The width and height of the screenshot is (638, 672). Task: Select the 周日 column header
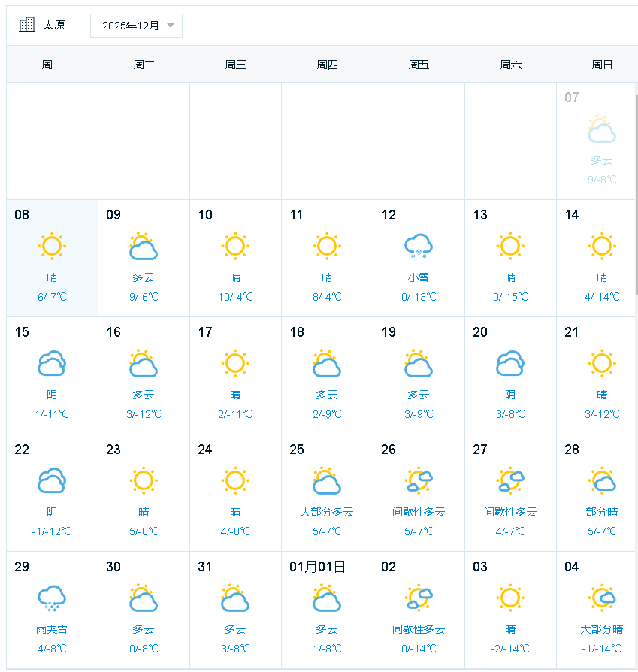[x=602, y=65]
